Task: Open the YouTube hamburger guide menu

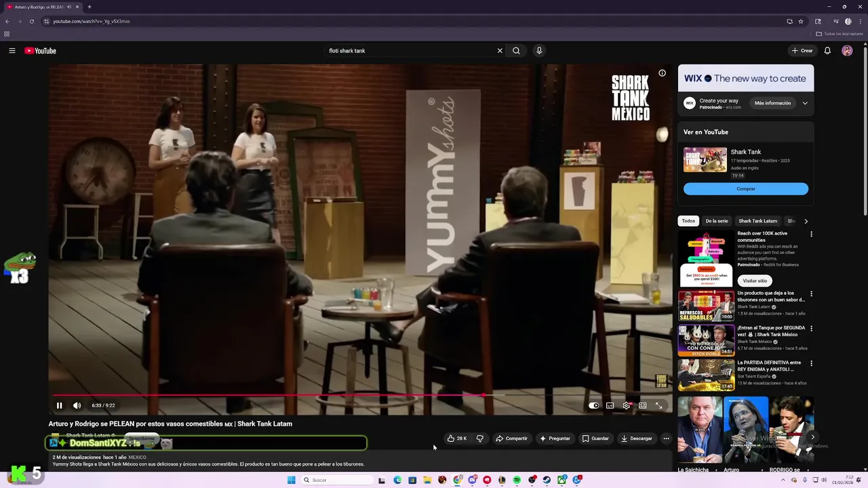Action: (12, 51)
